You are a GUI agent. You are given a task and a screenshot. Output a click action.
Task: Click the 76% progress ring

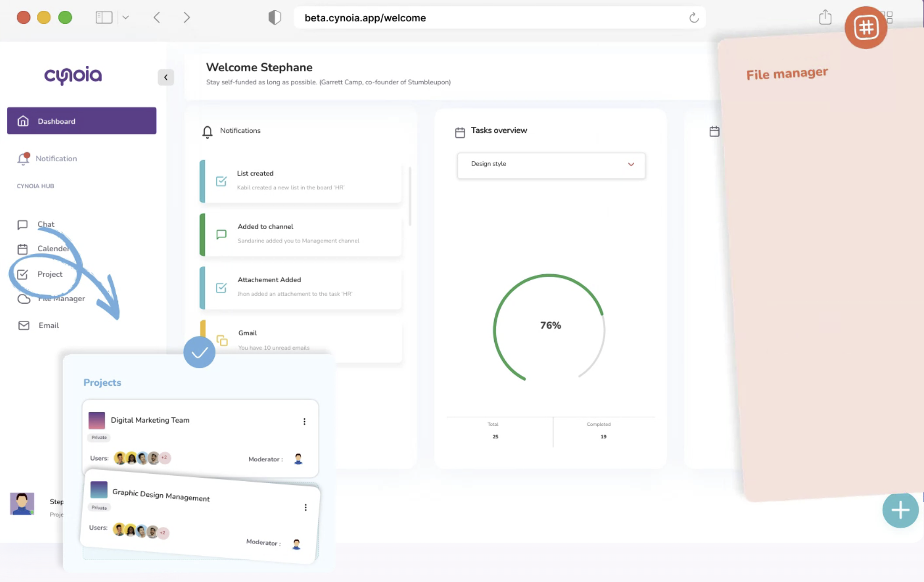(550, 326)
